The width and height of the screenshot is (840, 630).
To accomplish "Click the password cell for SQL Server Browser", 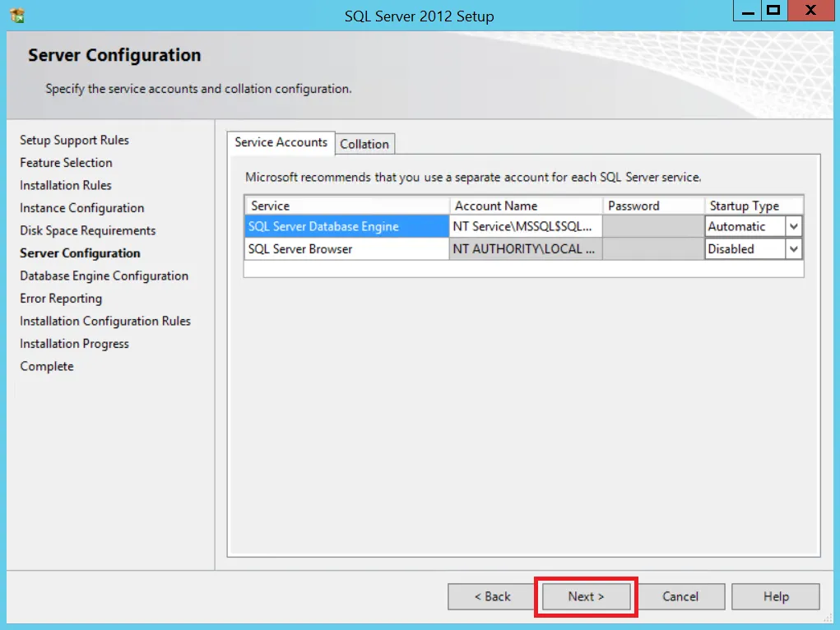I will tap(653, 249).
